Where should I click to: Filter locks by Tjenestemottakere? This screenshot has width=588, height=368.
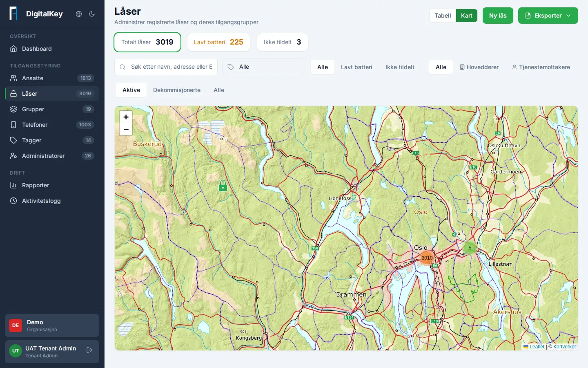pyautogui.click(x=541, y=67)
